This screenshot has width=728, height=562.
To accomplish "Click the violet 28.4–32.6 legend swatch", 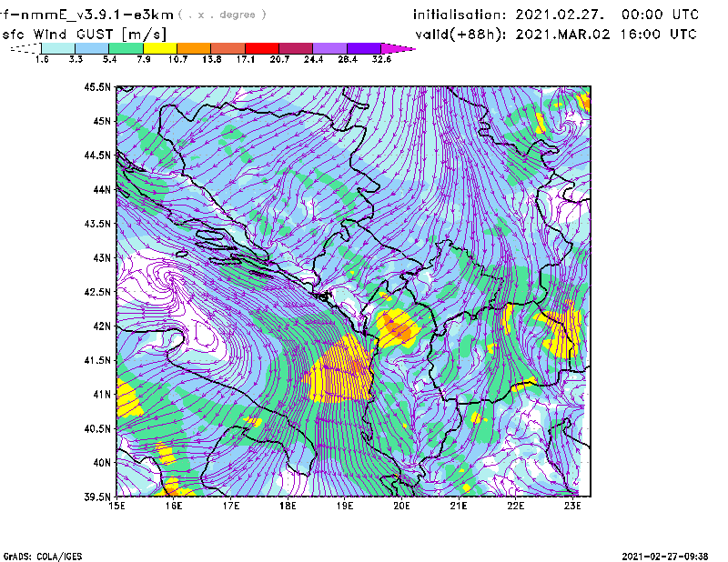I will [364, 48].
